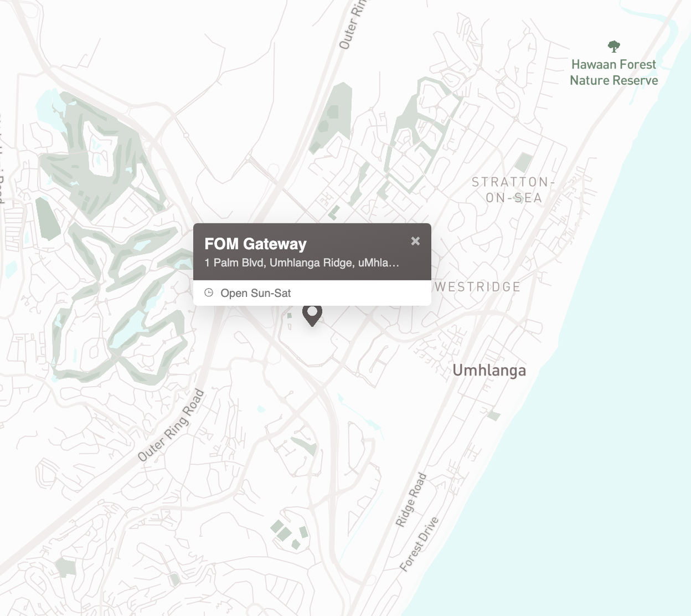Click the Open Sun-Sat hours text

click(256, 293)
